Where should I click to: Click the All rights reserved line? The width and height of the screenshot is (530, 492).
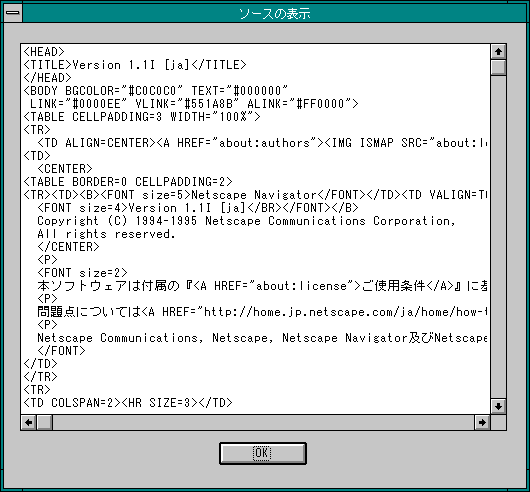[106, 234]
